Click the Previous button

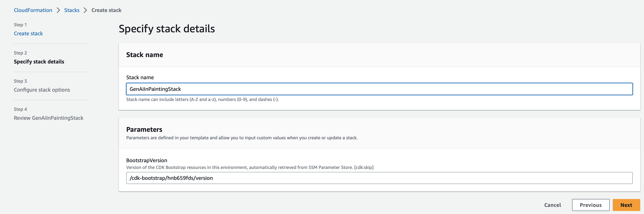click(590, 205)
